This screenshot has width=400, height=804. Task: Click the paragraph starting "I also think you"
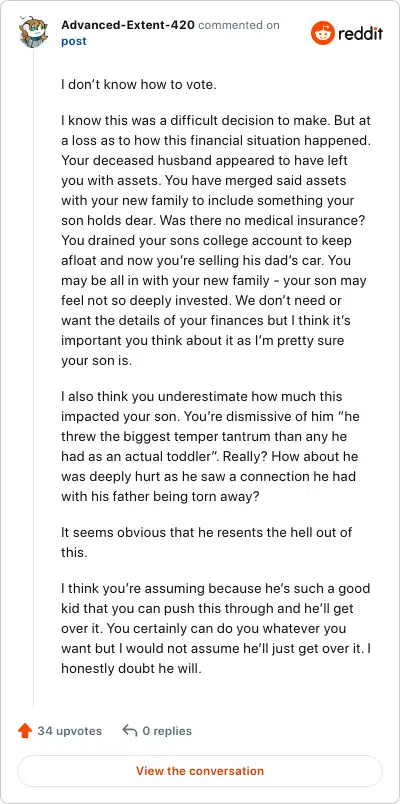pyautogui.click(x=211, y=447)
